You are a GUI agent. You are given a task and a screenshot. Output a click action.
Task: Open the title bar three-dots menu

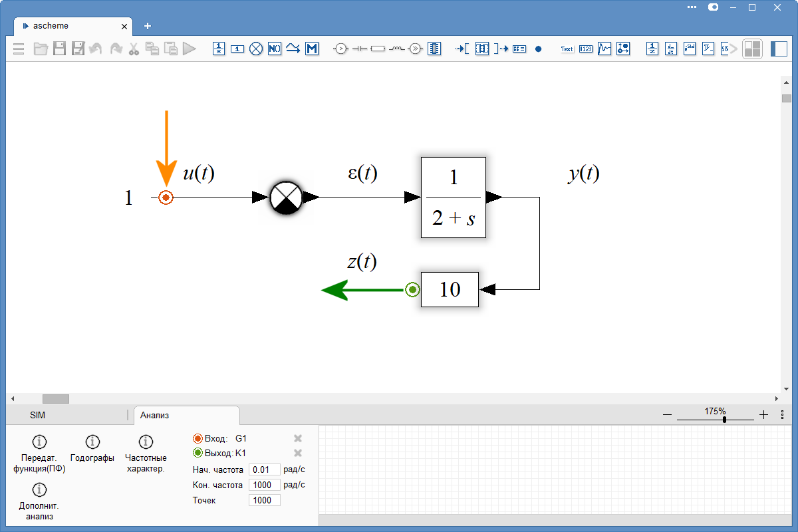pyautogui.click(x=692, y=7)
